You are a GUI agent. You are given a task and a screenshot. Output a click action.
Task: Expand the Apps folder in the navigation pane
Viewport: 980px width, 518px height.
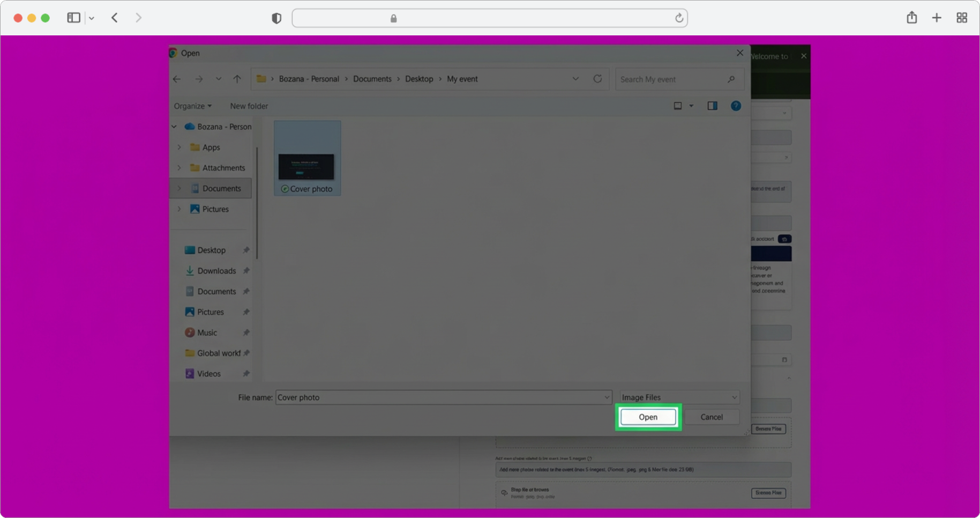point(179,147)
